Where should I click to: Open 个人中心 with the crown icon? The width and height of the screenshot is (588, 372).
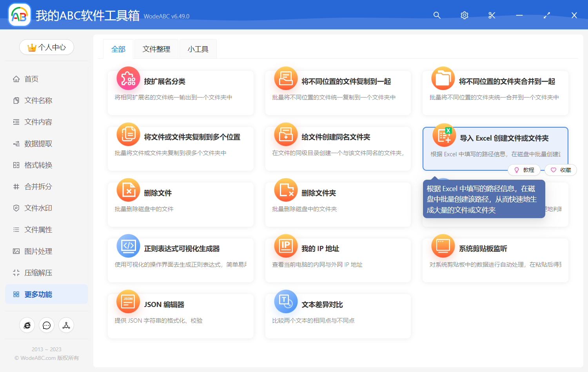pos(47,47)
